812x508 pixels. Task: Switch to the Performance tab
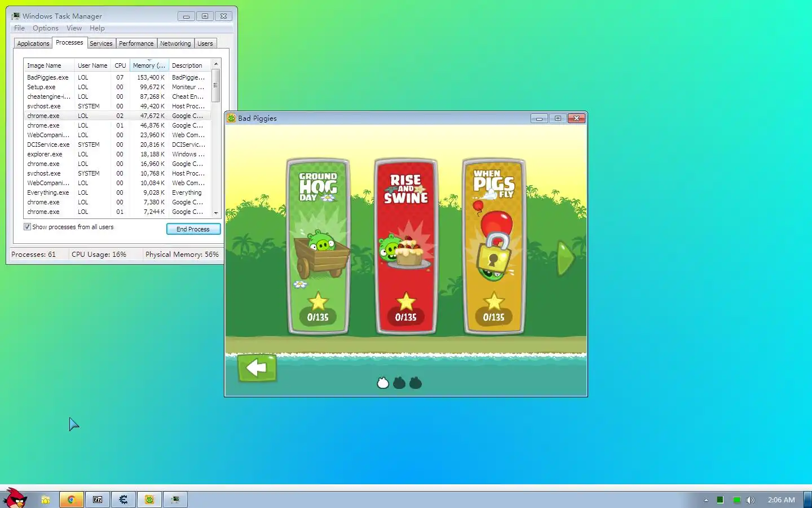[136, 43]
